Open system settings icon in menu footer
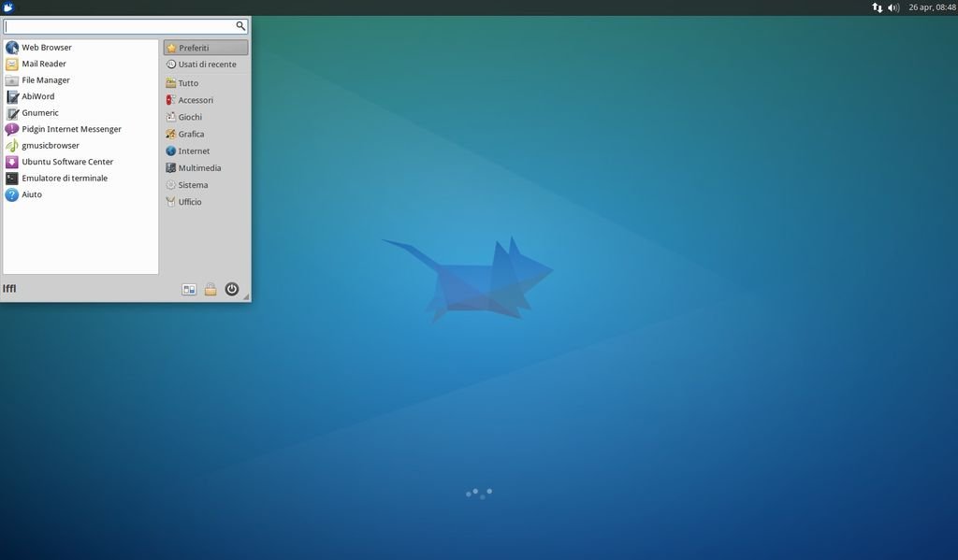Screen dimensions: 958x560 pos(189,290)
